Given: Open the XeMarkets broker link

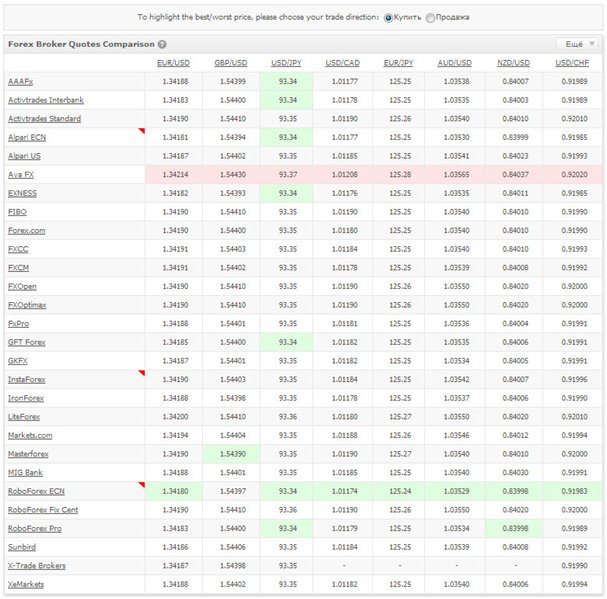Looking at the screenshot, I should (x=26, y=584).
